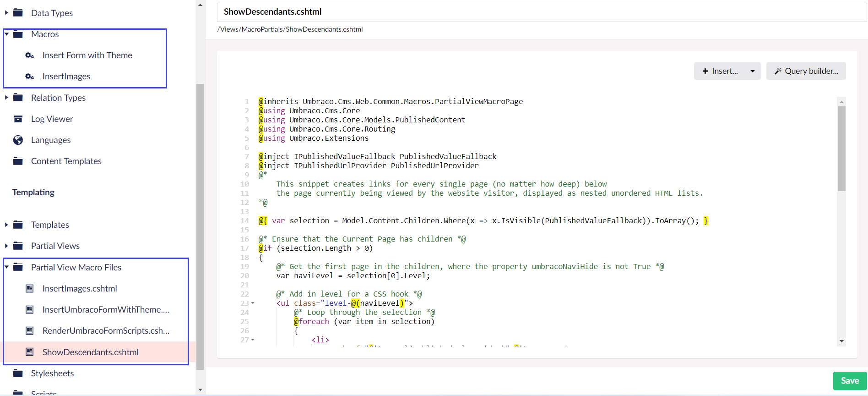This screenshot has height=396, width=868.
Task: Click the gear icon beside Insert Form with Theme
Action: click(x=29, y=55)
